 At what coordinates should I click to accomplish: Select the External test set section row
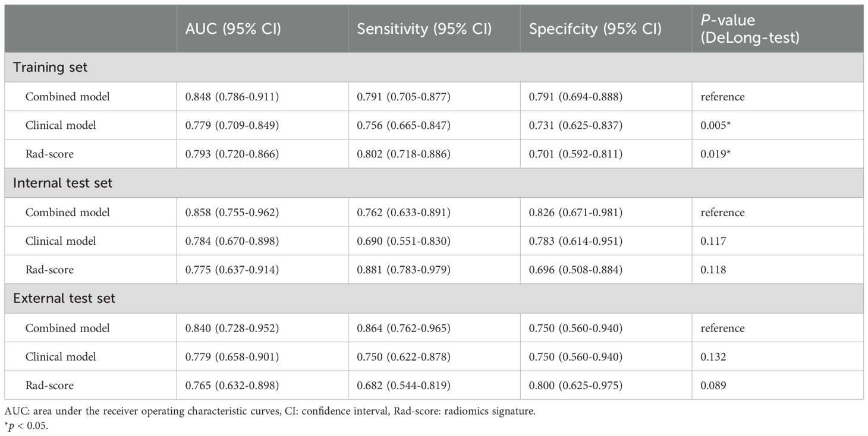[64, 298]
